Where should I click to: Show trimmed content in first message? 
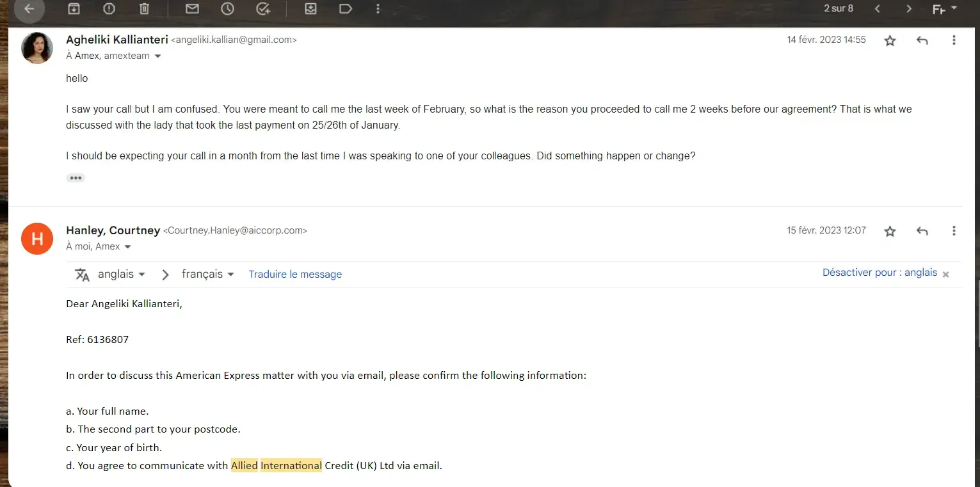click(x=76, y=178)
